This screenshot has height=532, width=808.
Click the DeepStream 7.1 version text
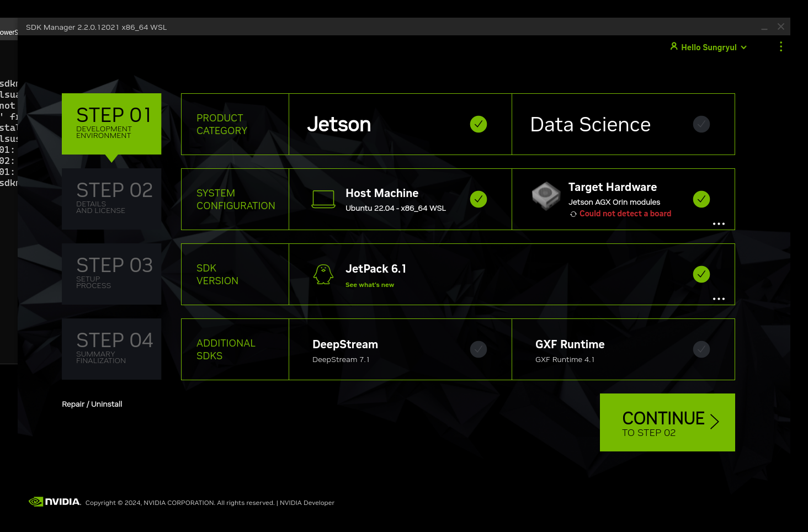341,359
